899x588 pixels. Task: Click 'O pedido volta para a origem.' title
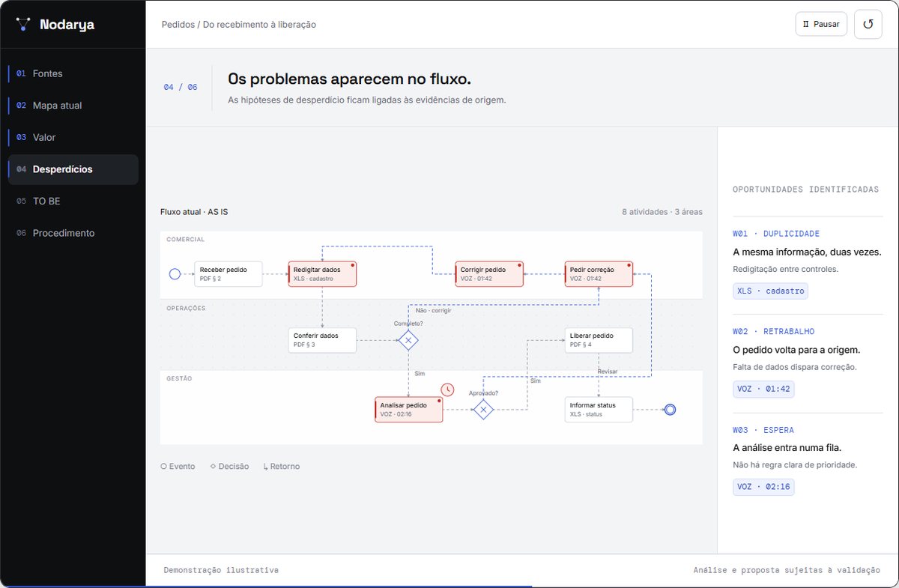click(x=796, y=350)
